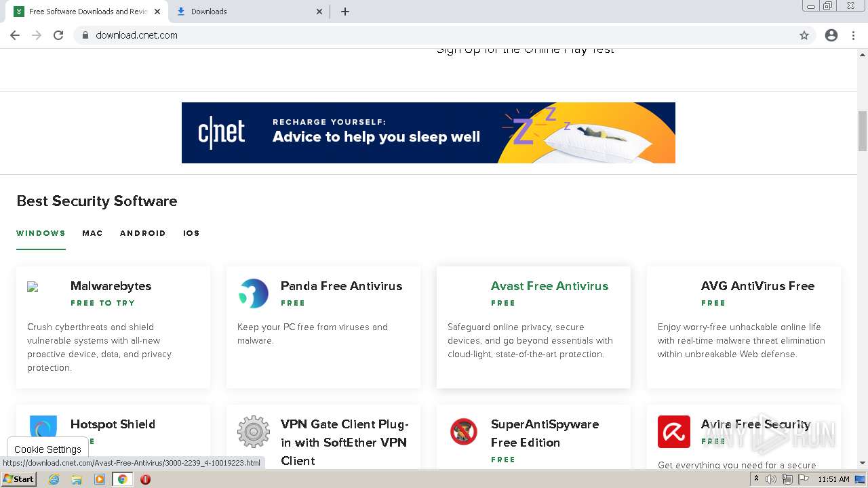Open VPN Gate Client Plug-in link
Screen dimensions: 868x488
(x=344, y=443)
